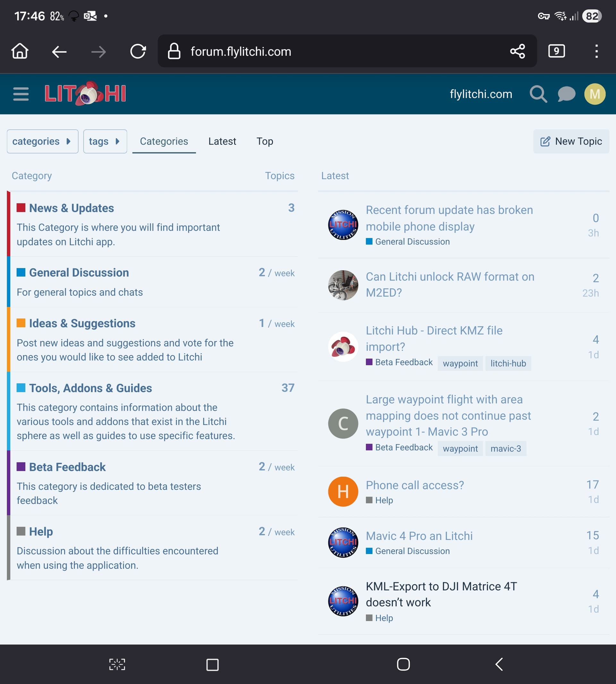The image size is (616, 684).
Task: Click the litchi-hub tag
Action: (508, 363)
